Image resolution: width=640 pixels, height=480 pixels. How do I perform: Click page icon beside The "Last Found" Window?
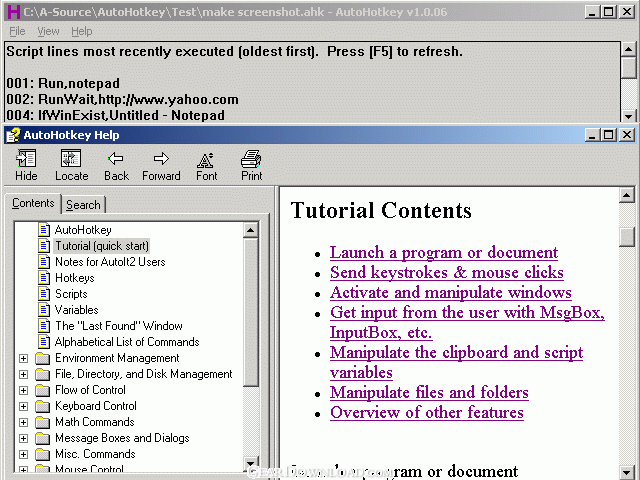44,326
